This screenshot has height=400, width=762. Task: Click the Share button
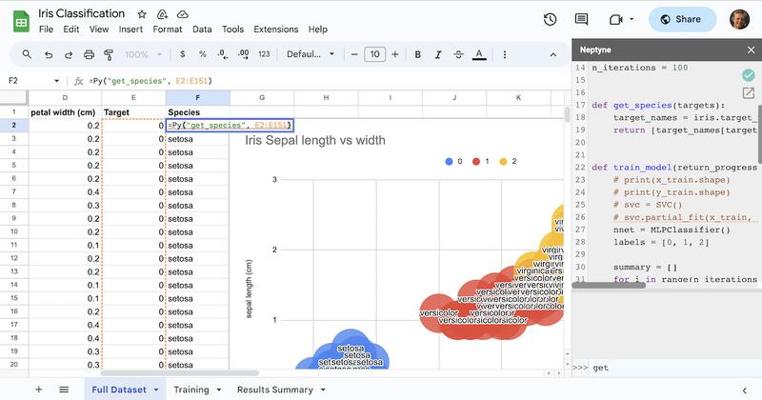(682, 19)
